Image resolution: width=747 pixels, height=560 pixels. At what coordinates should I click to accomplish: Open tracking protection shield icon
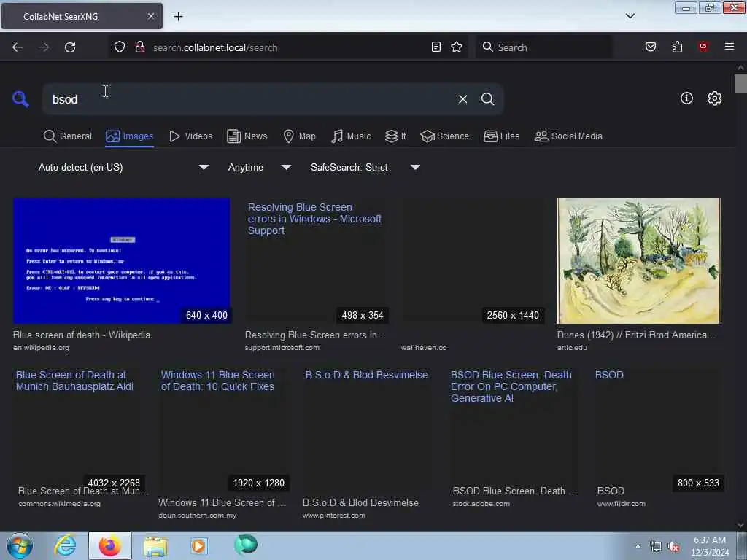tap(120, 47)
